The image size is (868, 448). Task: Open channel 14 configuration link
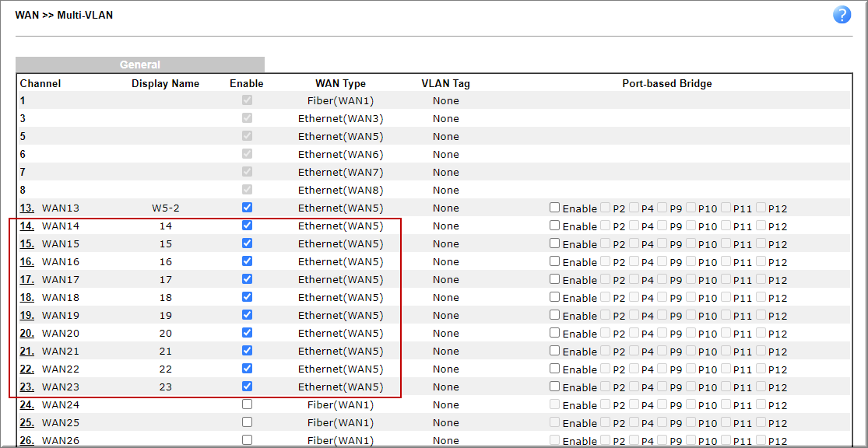pyautogui.click(x=27, y=226)
